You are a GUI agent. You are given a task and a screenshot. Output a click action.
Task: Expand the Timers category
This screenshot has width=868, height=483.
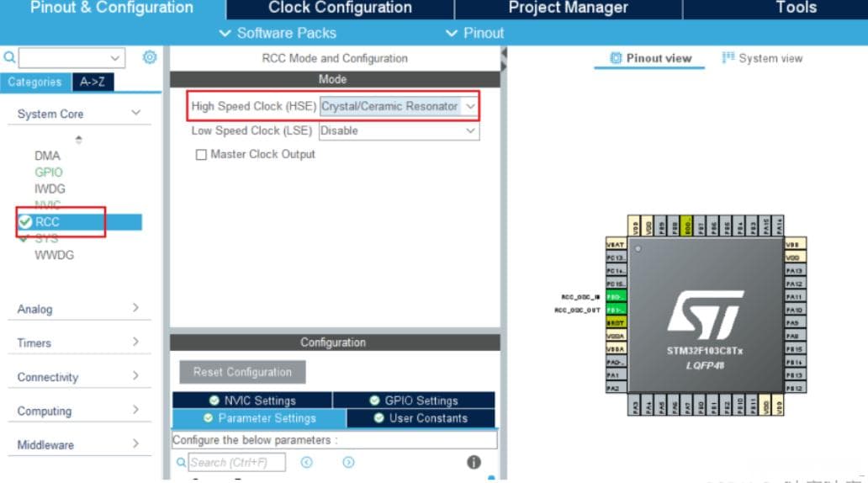(135, 342)
